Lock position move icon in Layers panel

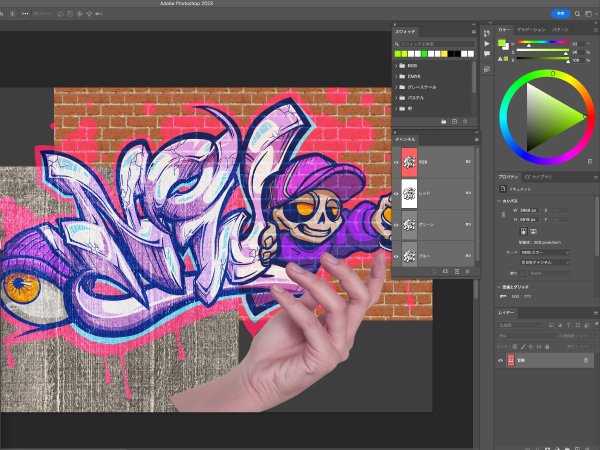(531, 346)
